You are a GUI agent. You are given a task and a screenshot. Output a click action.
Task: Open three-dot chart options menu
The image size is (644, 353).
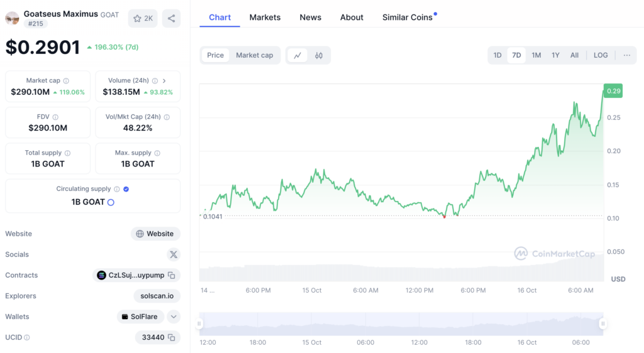click(627, 55)
